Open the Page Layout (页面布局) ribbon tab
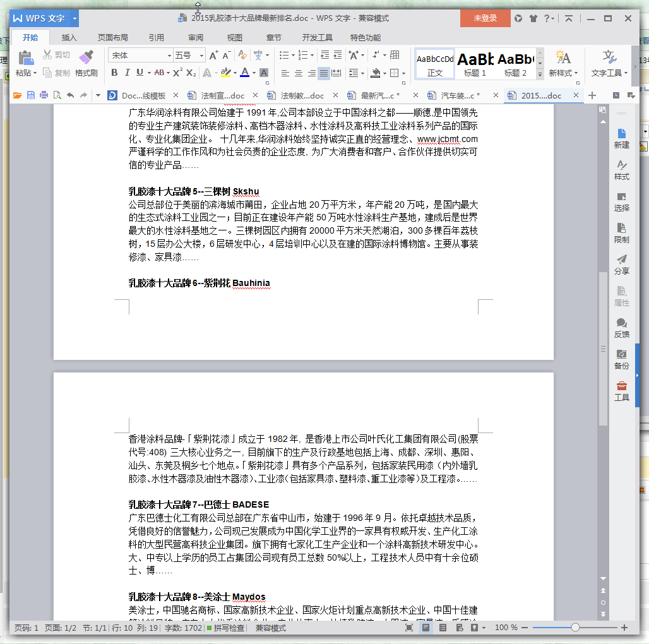The image size is (649, 644). coord(112,38)
